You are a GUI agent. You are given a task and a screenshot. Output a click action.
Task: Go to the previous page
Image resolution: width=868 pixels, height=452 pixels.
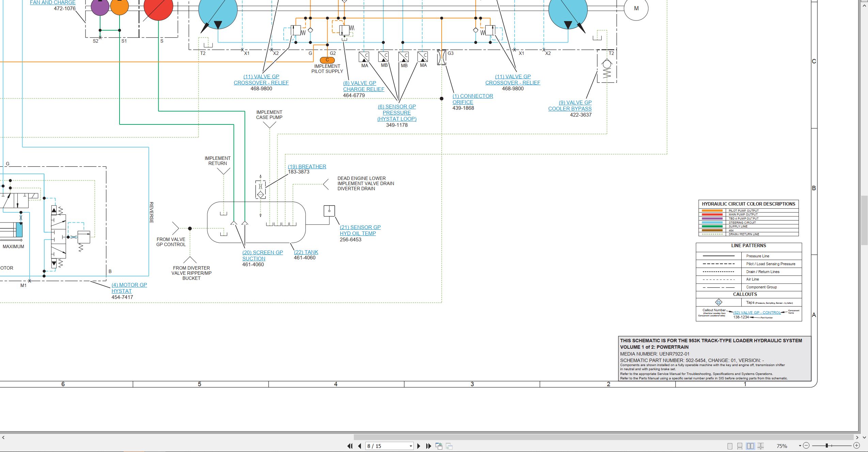coord(359,446)
